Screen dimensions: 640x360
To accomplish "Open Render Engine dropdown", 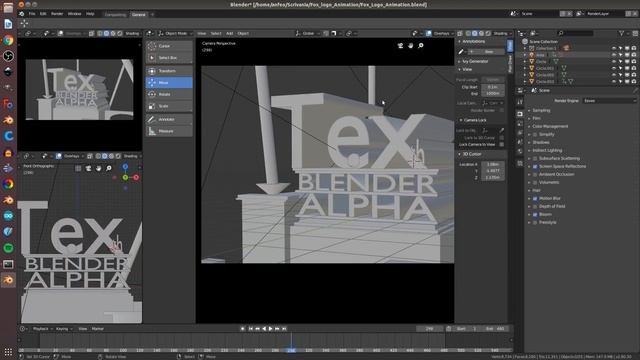I will point(609,100).
